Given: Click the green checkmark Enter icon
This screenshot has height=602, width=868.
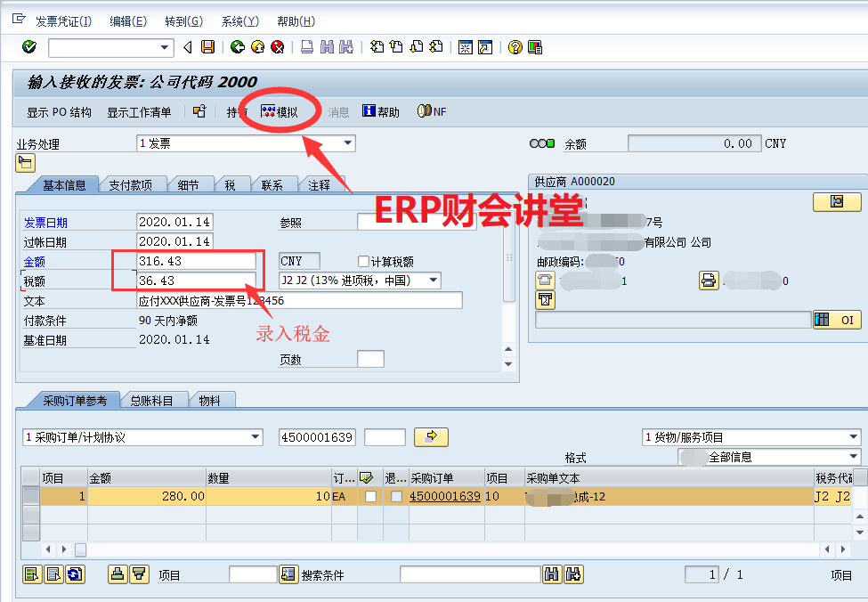Looking at the screenshot, I should (x=28, y=47).
